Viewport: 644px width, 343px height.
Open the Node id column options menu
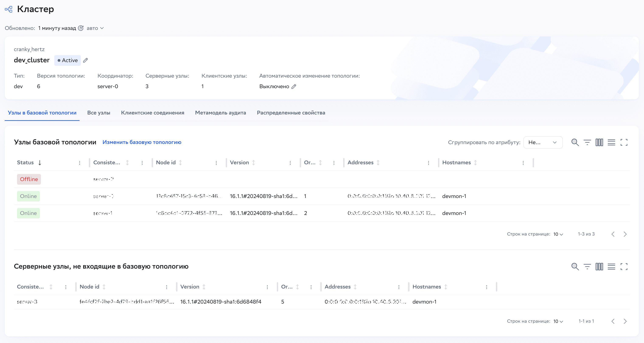coord(216,163)
